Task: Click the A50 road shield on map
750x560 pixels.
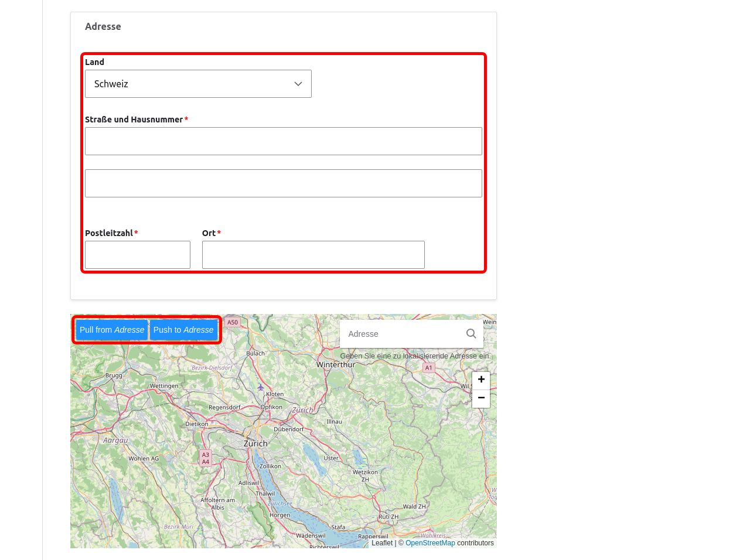Action: 233,322
